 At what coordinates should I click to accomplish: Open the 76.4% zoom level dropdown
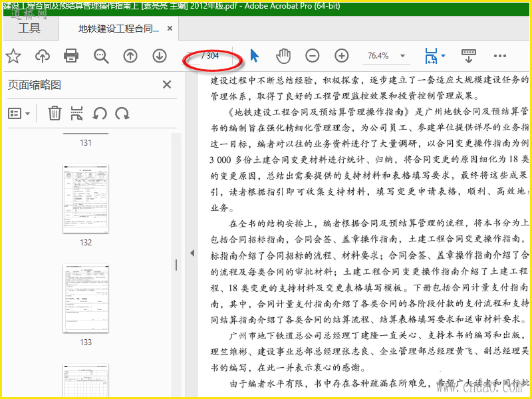[x=403, y=56]
